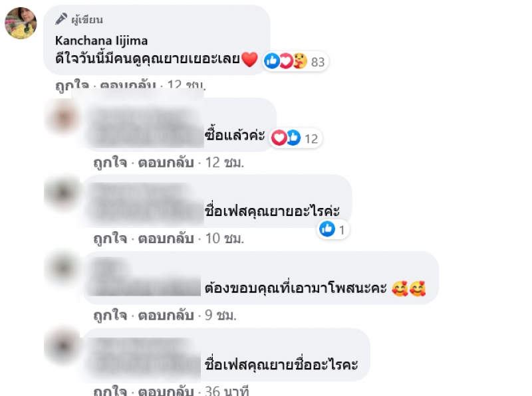Screen dimensions: 532x396
Task: Click the 10 ชม. comment timestamp
Action: [225, 239]
